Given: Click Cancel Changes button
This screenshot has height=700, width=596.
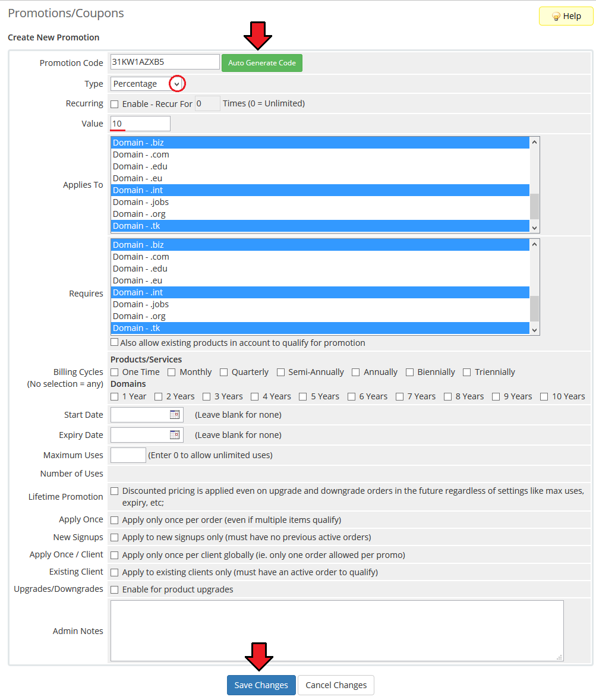Looking at the screenshot, I should (x=336, y=685).
